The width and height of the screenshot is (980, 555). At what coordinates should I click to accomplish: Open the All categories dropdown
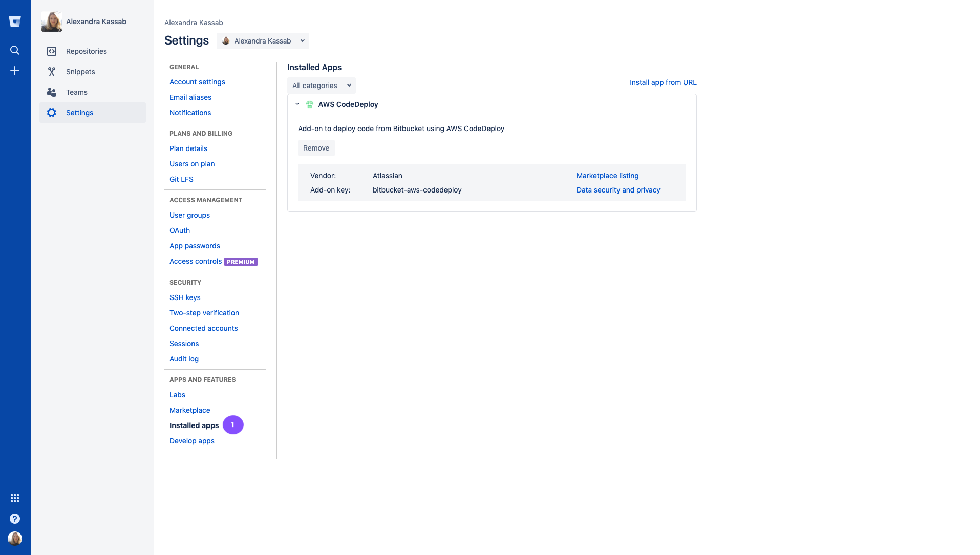(322, 86)
